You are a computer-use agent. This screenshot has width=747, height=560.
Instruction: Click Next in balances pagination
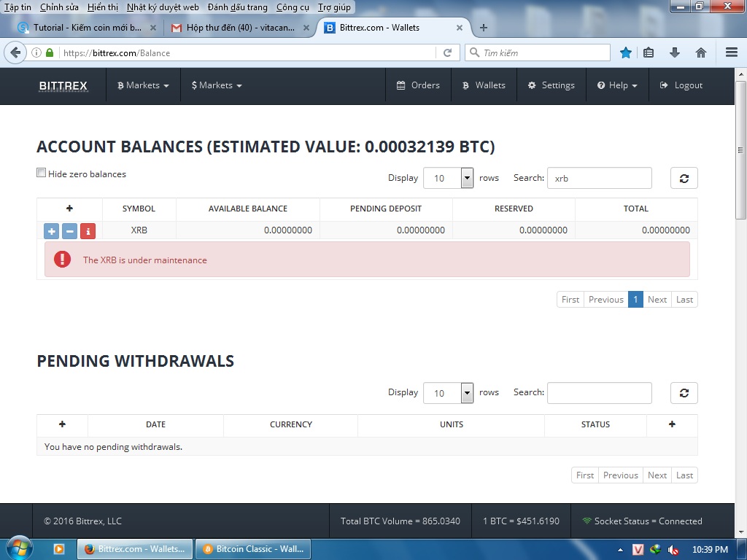pos(657,300)
